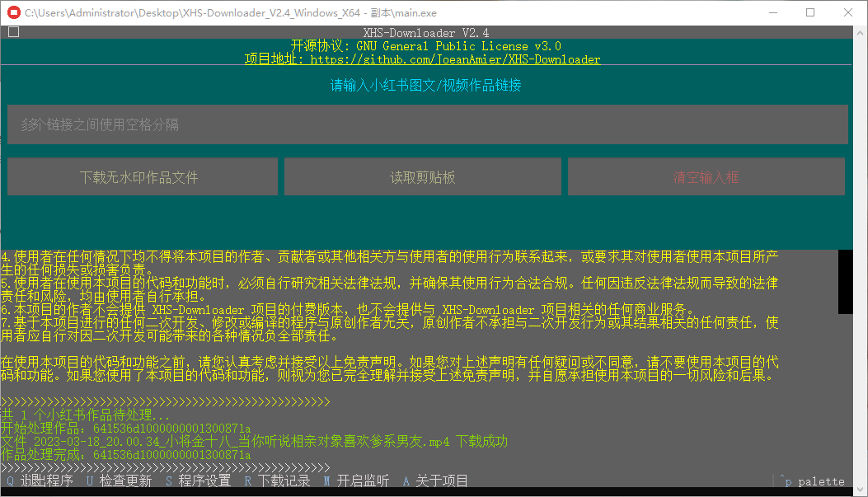Click disclaimer item 6 about 付费版本

pyautogui.click(x=348, y=309)
